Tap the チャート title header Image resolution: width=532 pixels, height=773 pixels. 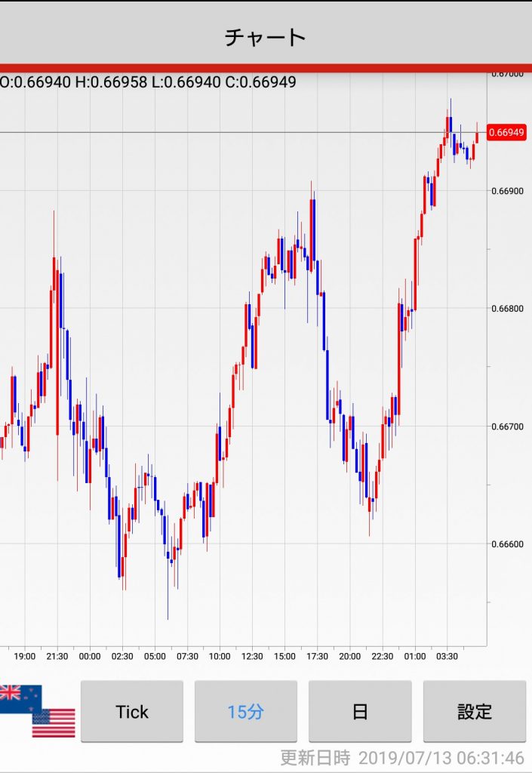coord(266,36)
